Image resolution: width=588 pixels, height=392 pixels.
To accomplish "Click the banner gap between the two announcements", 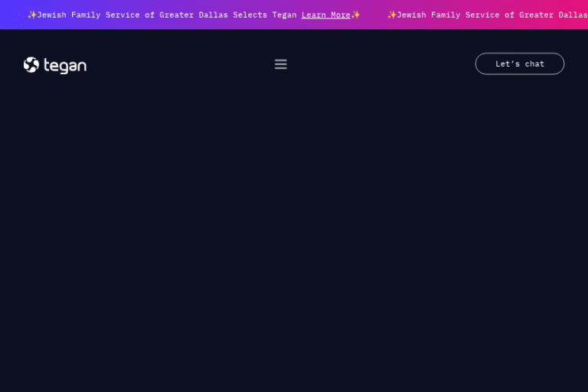I will (374, 15).
